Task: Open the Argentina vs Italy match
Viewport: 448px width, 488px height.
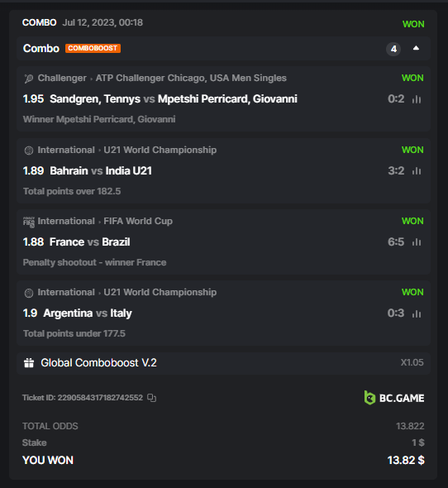Action: coord(88,313)
